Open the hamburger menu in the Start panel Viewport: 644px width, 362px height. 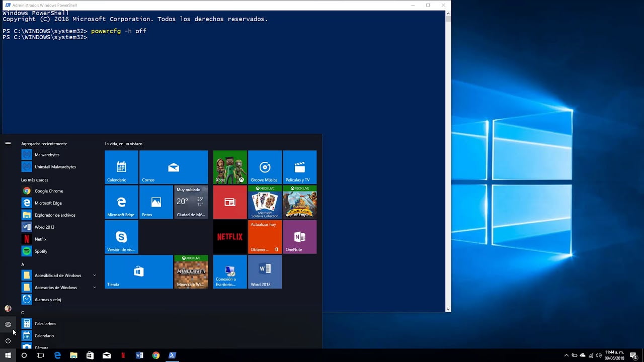coord(8,143)
